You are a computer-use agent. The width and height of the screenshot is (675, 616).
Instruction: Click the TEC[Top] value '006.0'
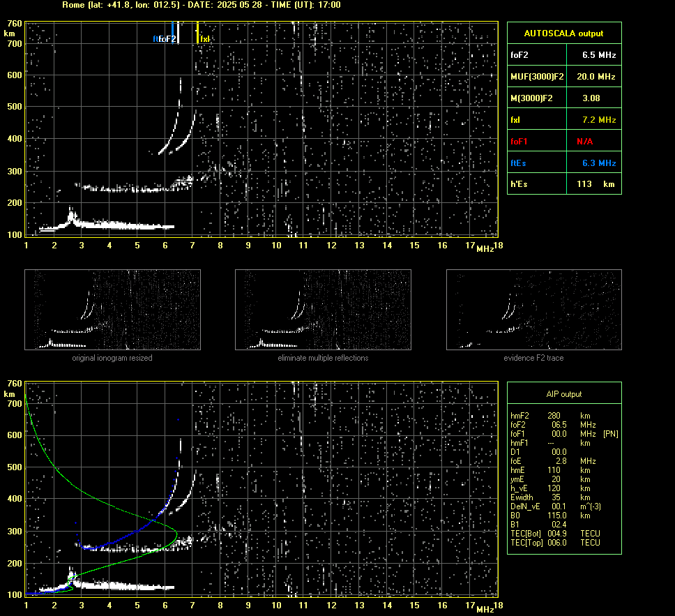point(556,542)
